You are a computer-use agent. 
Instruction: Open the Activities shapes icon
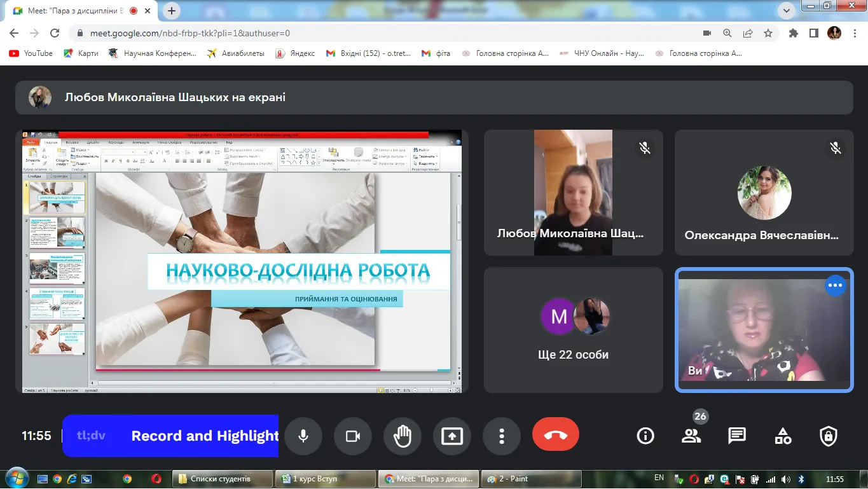(x=783, y=436)
